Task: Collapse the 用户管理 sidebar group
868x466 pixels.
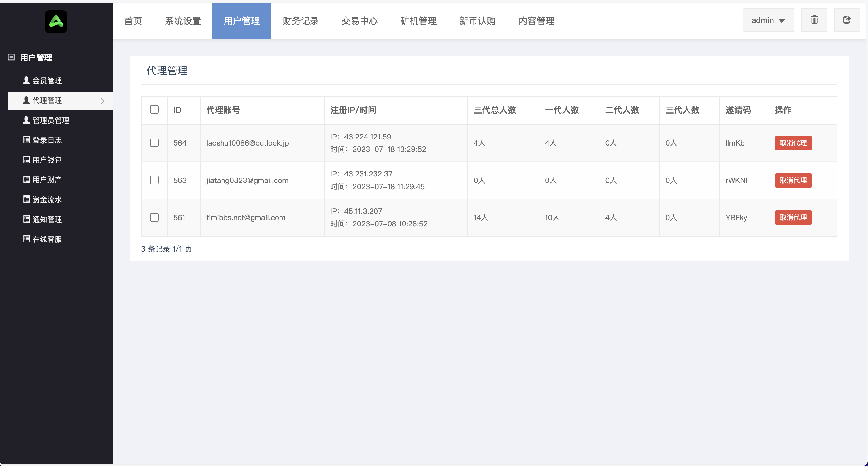Action: coord(11,57)
